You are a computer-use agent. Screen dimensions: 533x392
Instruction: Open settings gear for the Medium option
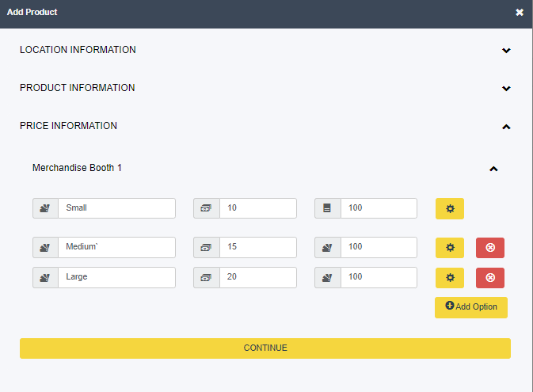pos(449,248)
